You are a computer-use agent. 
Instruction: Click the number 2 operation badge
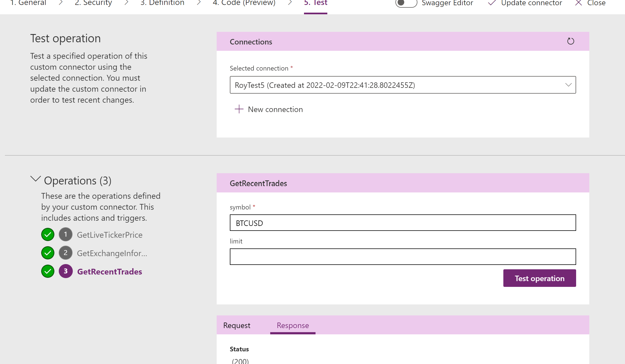pos(65,253)
